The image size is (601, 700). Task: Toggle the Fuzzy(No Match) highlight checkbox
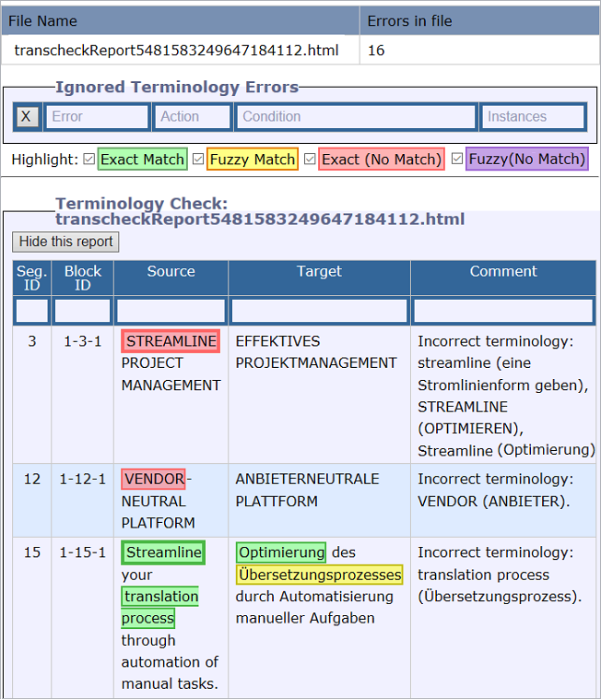point(457,159)
